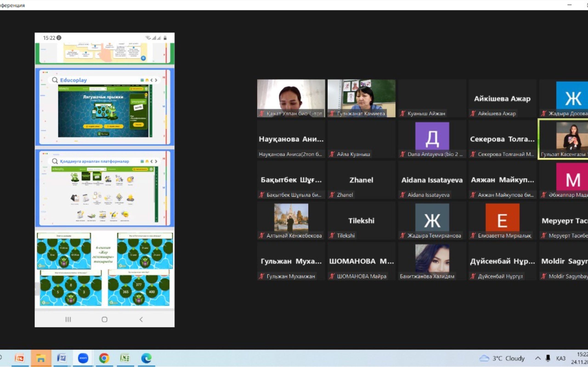Click the microphone tray icon

(x=548, y=358)
